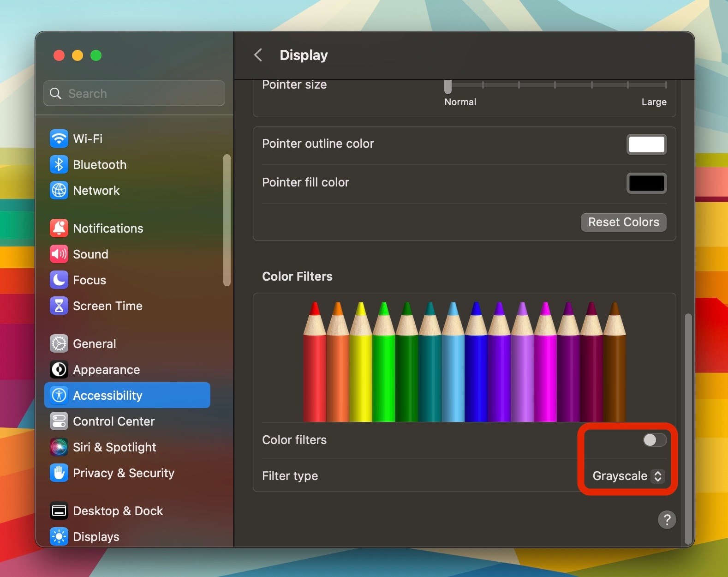Enable the Color filters switch
Image resolution: width=728 pixels, height=577 pixels.
tap(655, 440)
